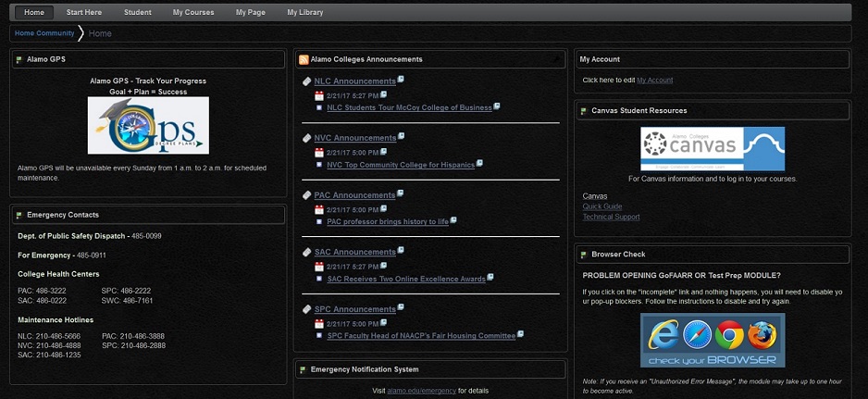Click the new-window icon after brings history to life link

(x=453, y=220)
